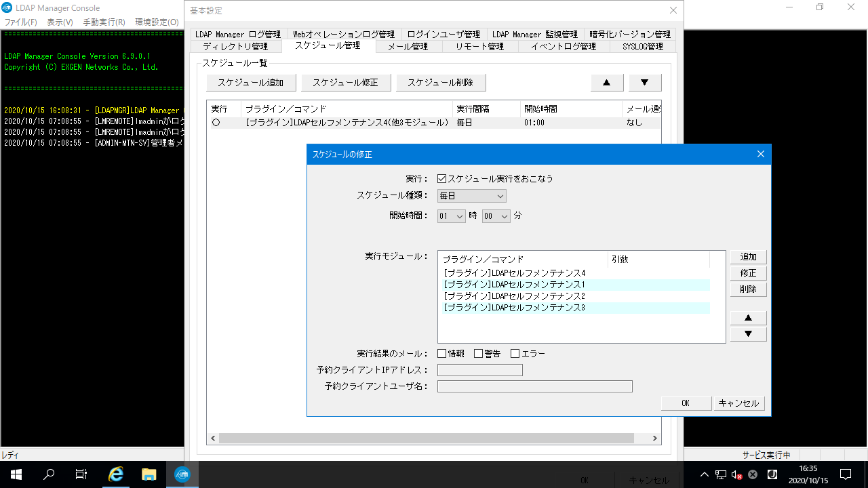The image size is (868, 488).
Task: Switch to SYSLOG管理 tab
Action: point(642,46)
